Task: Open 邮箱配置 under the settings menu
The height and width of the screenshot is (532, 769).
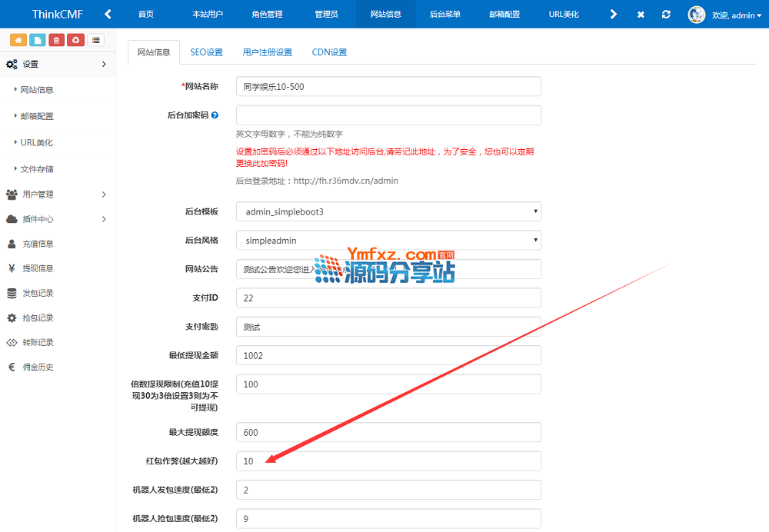Action: click(x=37, y=116)
